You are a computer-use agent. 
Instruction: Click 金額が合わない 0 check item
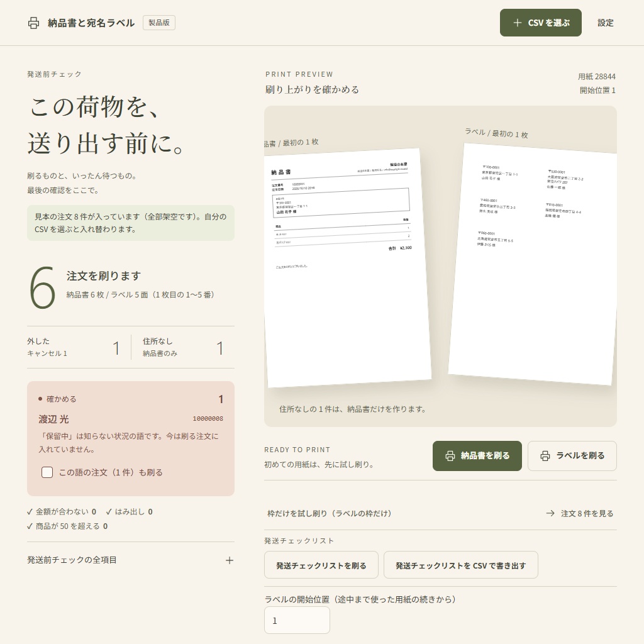click(x=62, y=512)
